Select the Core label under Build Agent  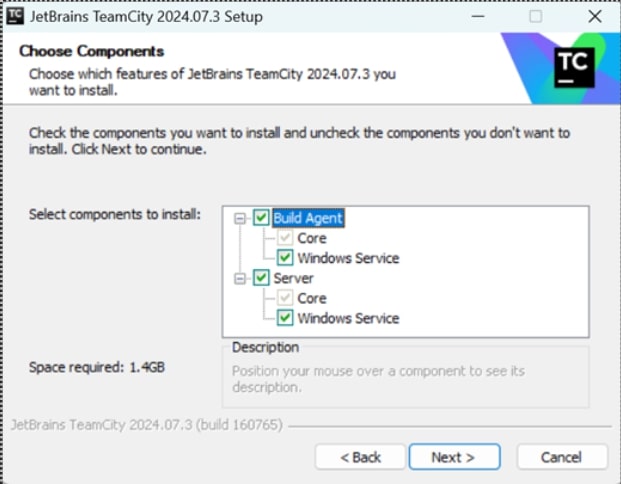point(312,238)
